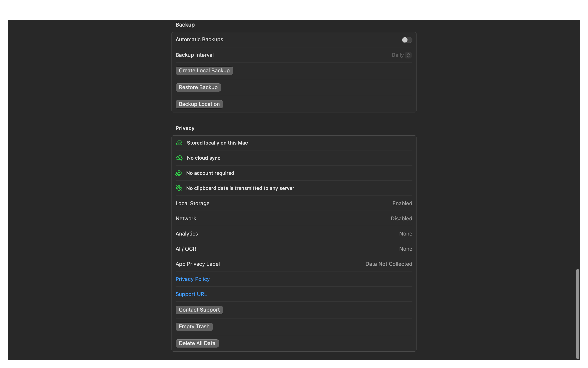Click the local storage drive icon

179,143
